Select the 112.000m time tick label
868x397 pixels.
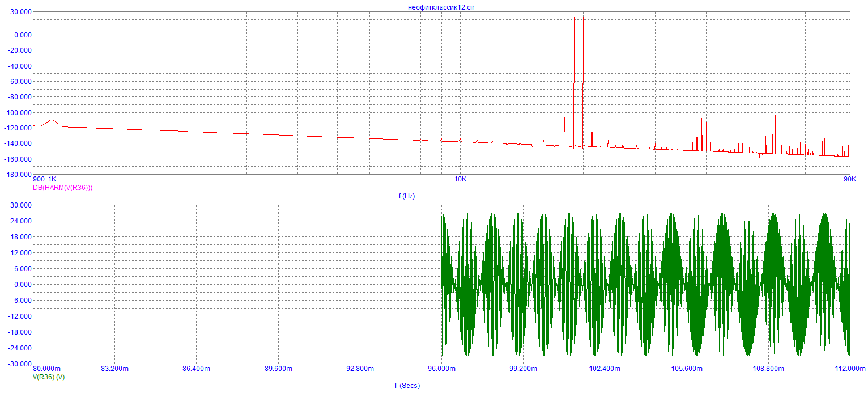point(850,369)
